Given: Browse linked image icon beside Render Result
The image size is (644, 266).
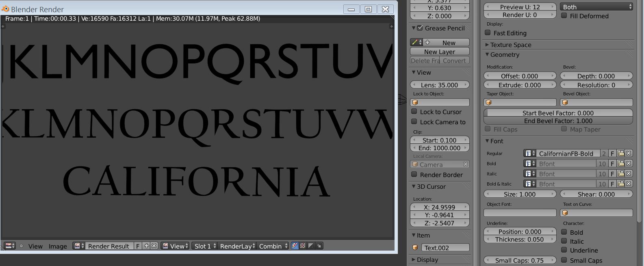Looking at the screenshot, I should coord(79,246).
